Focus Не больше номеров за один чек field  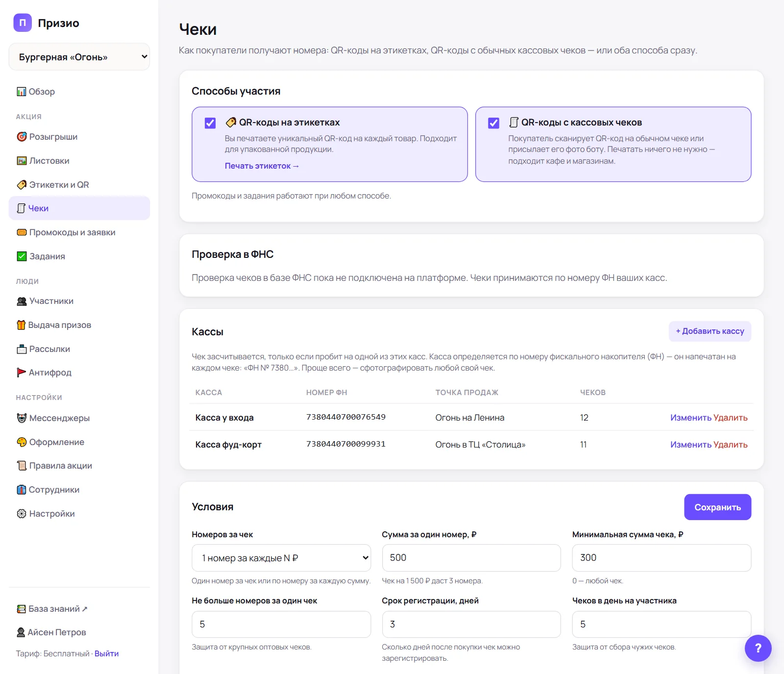tap(281, 624)
